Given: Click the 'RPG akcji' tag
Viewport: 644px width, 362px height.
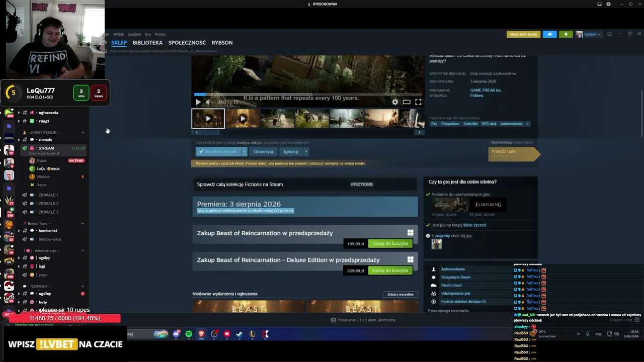Looking at the screenshot, I should click(489, 124).
